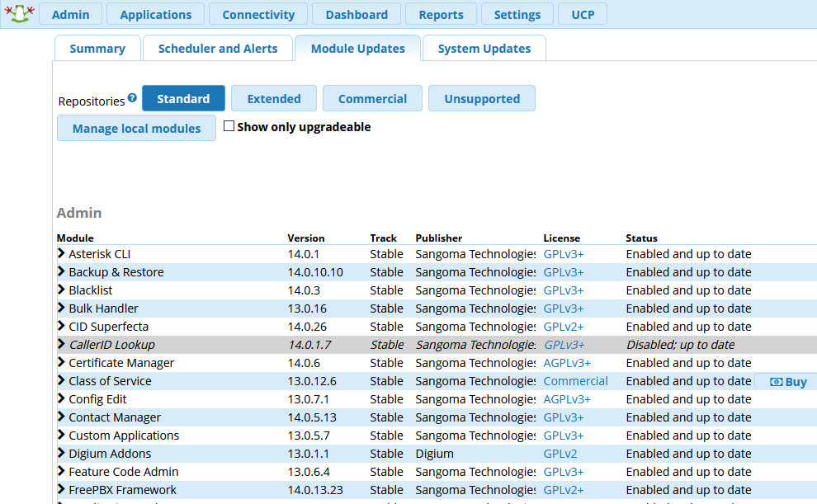This screenshot has width=817, height=504.
Task: Click version 13.0.16 of Bulk Handler
Action: [307, 309]
